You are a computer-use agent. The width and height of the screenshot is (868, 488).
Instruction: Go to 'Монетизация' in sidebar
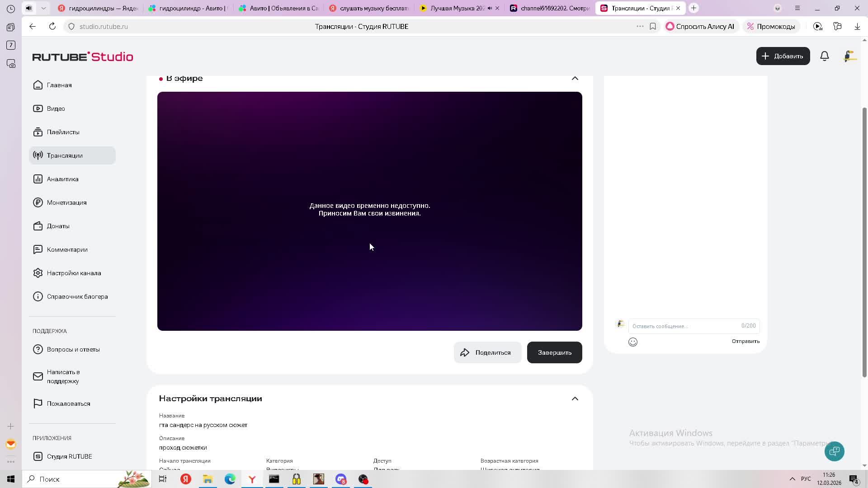click(66, 202)
